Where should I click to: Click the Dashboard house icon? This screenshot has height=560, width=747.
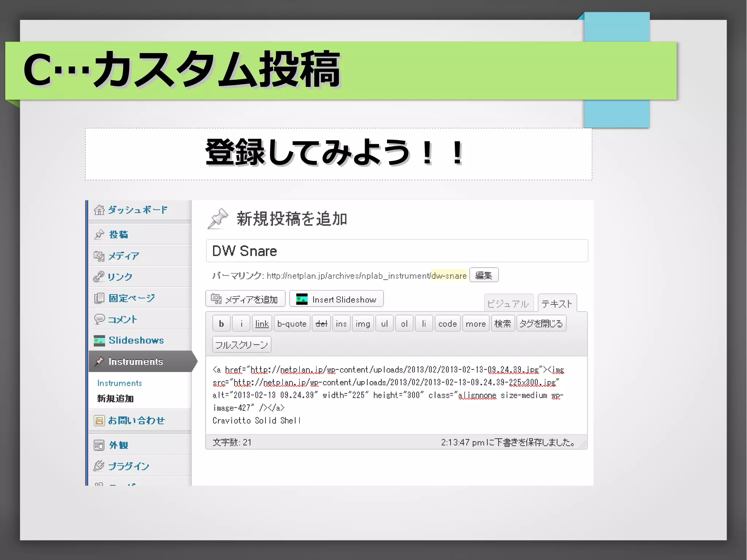(x=99, y=210)
